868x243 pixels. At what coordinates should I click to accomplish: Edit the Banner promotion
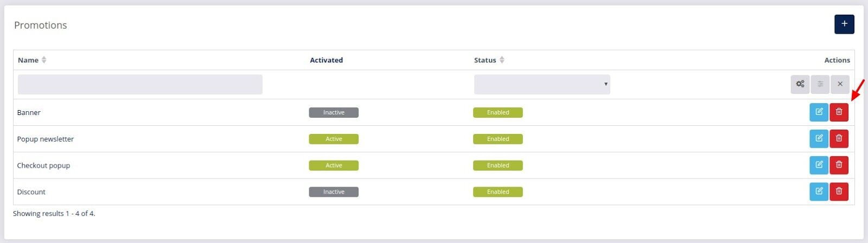[819, 112]
